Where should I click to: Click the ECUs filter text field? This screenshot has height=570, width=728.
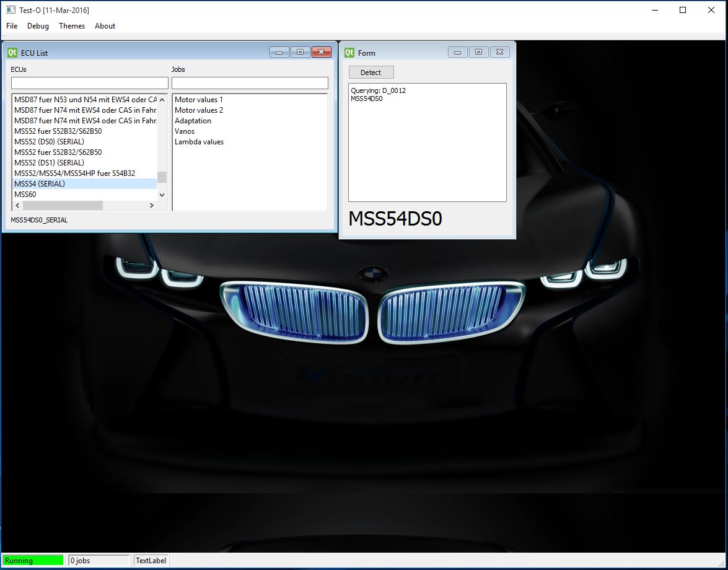pos(90,83)
